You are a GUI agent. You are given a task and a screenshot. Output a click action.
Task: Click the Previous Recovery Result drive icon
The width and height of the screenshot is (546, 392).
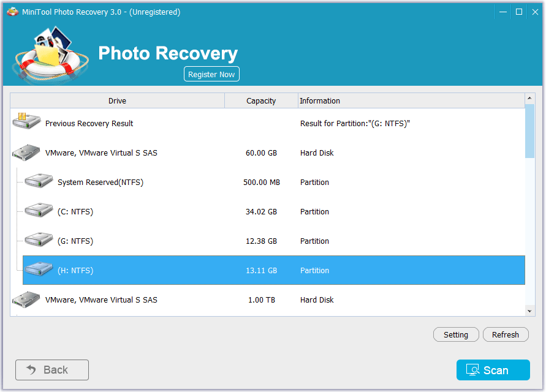tap(26, 121)
